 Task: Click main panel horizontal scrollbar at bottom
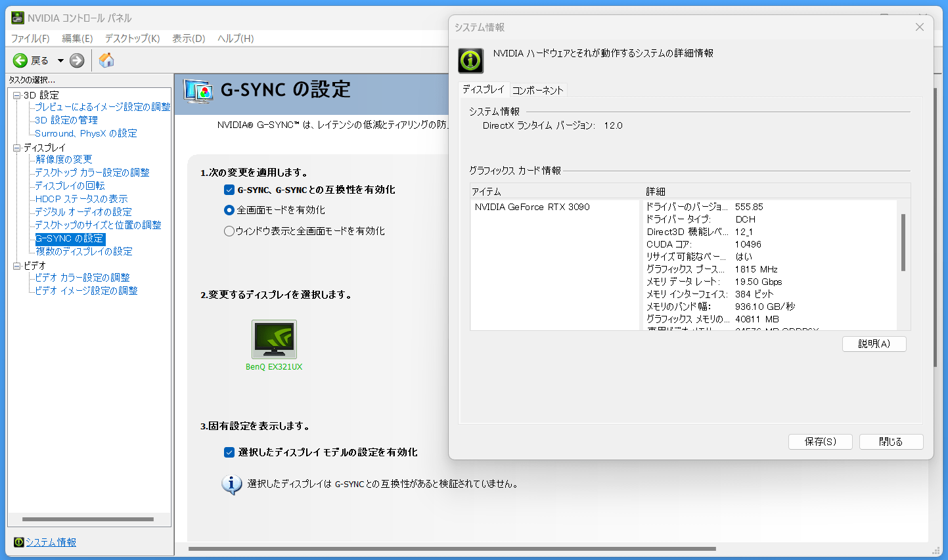(x=452, y=549)
